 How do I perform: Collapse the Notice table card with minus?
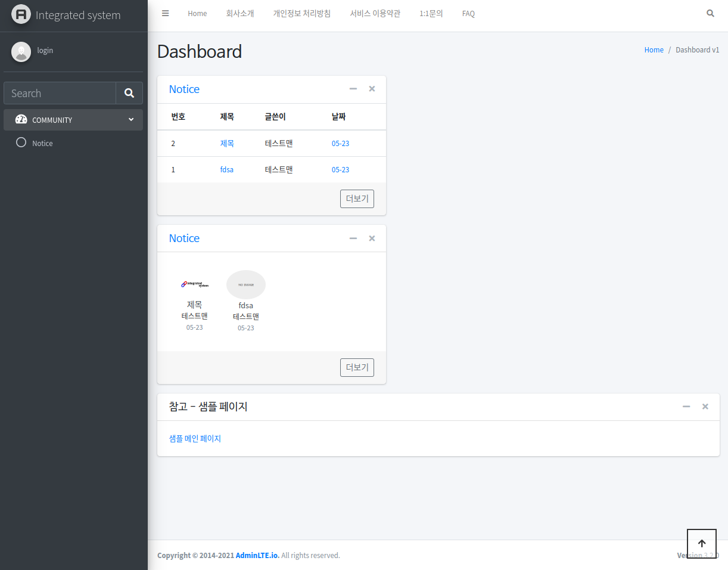coord(353,89)
